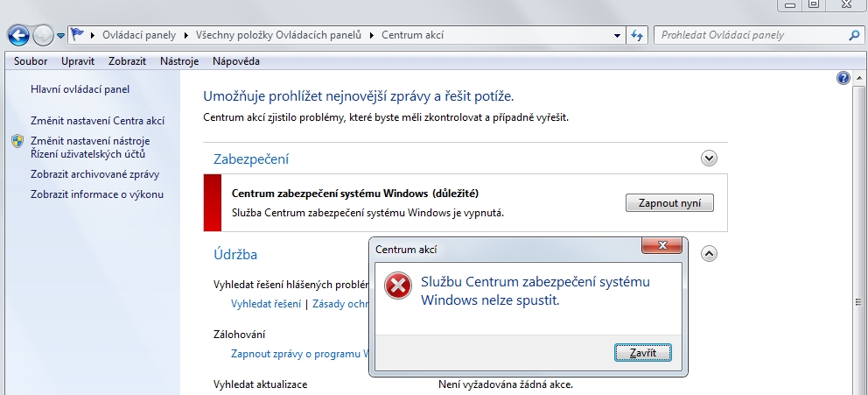Viewport: 868px width, 395px height.
Task: Click Zapnout zprávy o programu link
Action: pos(300,354)
